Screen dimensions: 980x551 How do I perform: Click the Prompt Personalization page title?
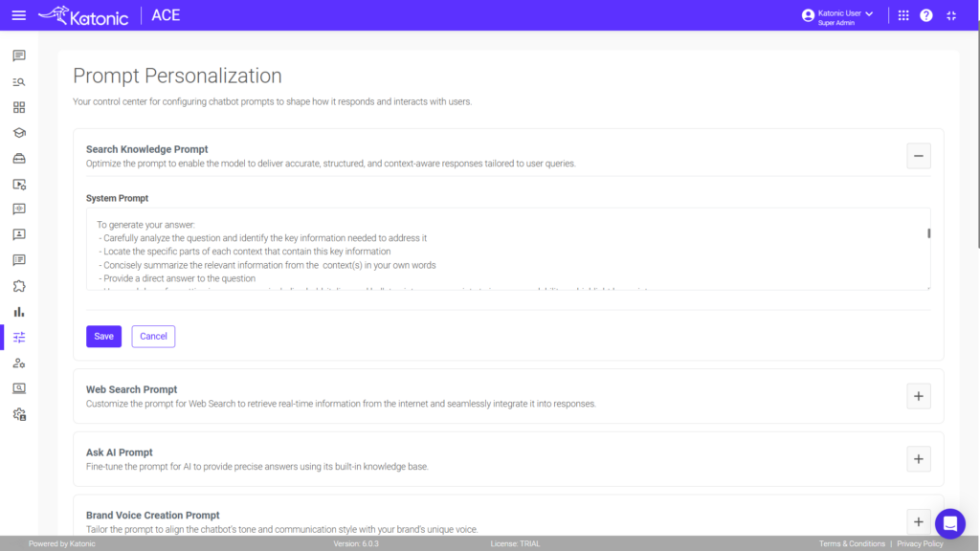click(x=177, y=76)
